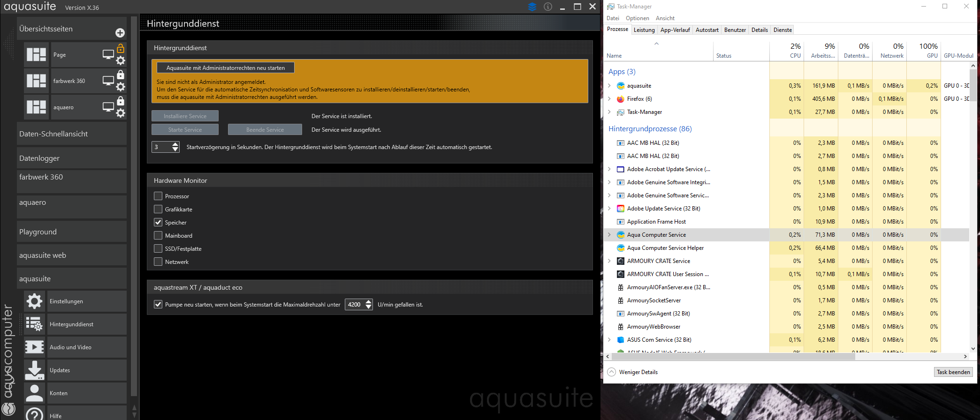
Task: Click the Installiere Service button
Action: [185, 116]
